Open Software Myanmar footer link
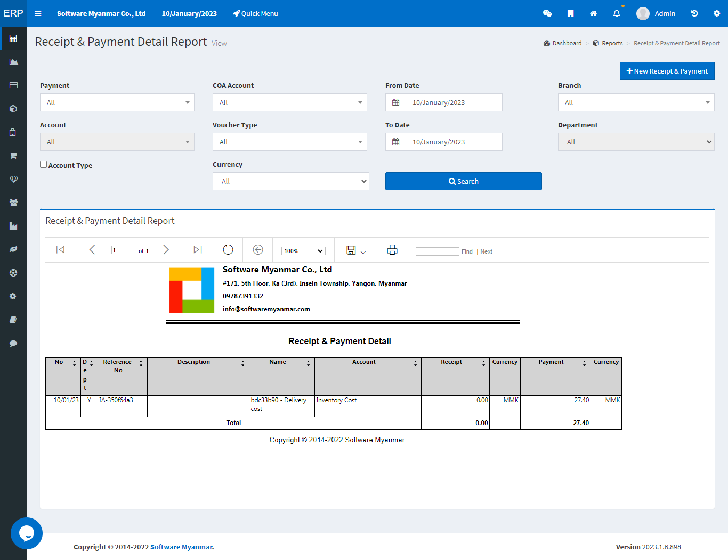Image resolution: width=728 pixels, height=560 pixels. point(181,547)
